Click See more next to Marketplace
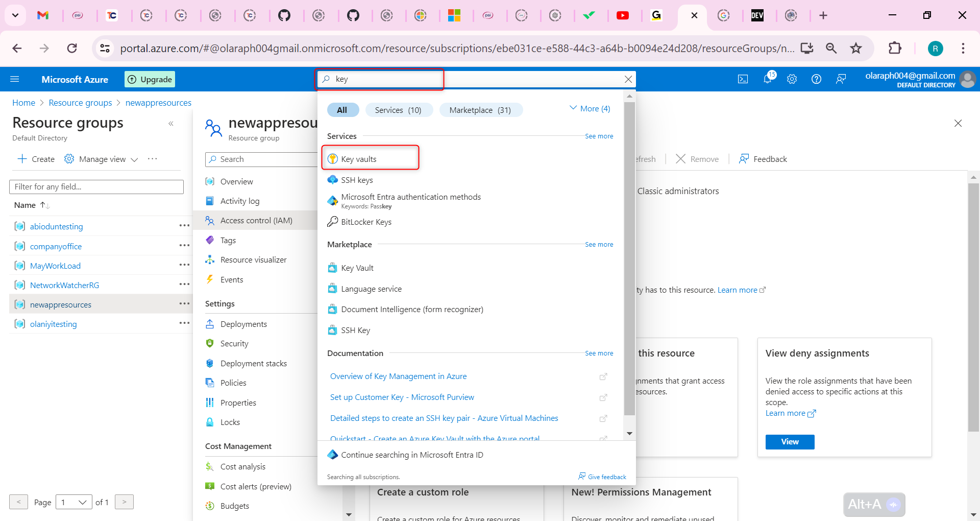The image size is (980, 521). [x=599, y=245]
